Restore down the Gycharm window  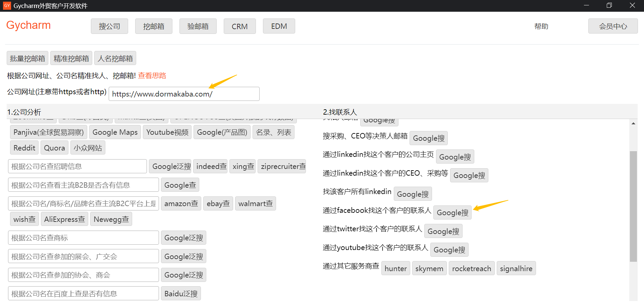click(x=609, y=5)
